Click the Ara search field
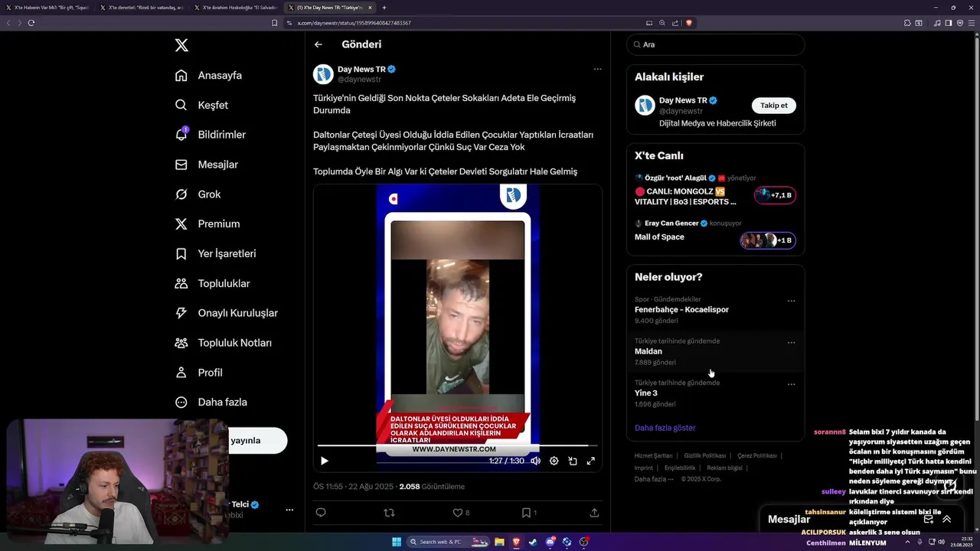The width and height of the screenshot is (980, 551). 715,44
